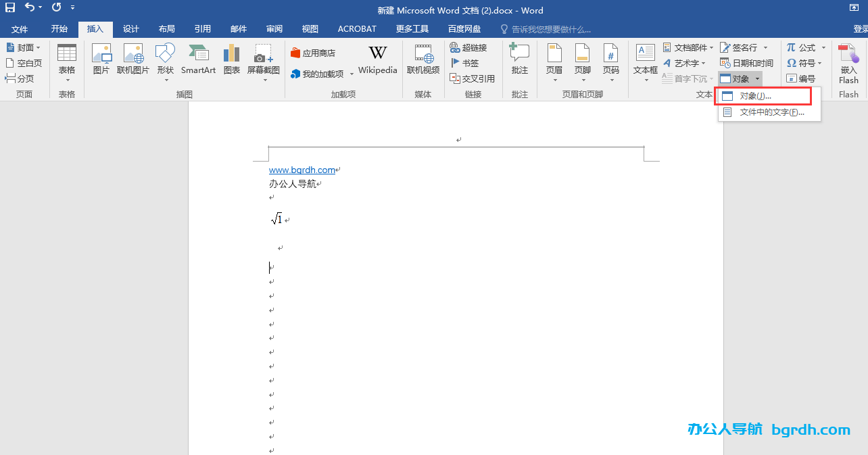868x455 pixels.
Task: Open the SmartArt graphic tool
Action: click(x=198, y=59)
